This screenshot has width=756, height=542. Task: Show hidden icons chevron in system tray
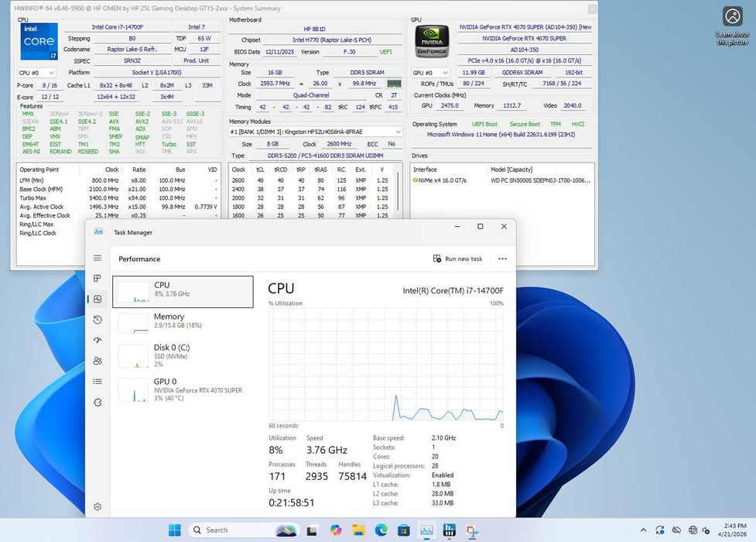(x=643, y=530)
